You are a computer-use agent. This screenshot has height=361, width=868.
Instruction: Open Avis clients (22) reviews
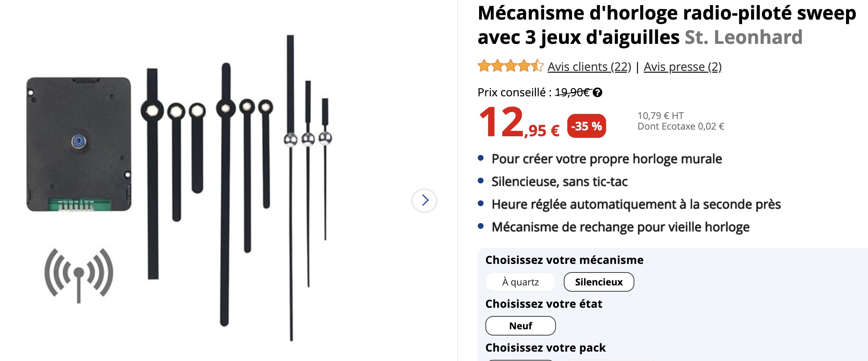tap(589, 67)
